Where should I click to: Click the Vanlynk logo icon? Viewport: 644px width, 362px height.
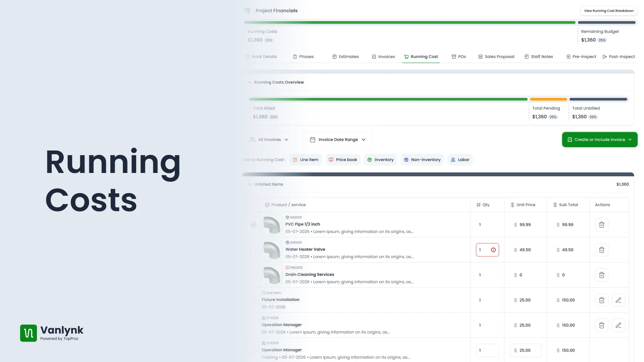(x=29, y=333)
